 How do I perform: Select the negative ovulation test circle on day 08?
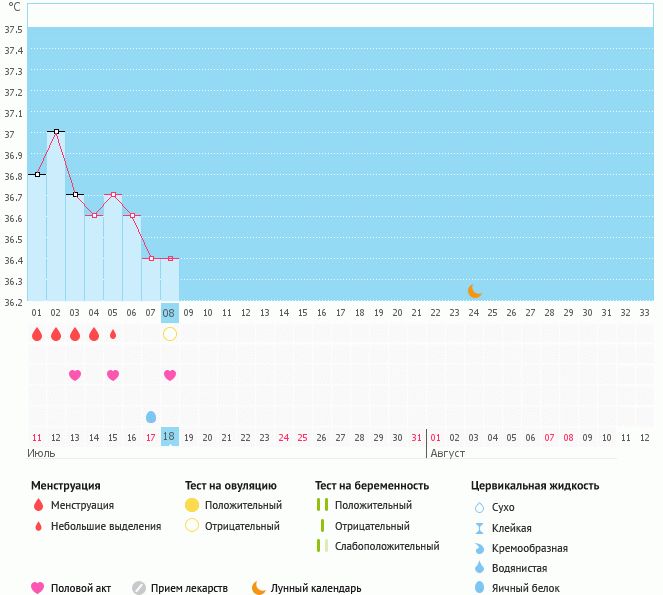click(170, 334)
